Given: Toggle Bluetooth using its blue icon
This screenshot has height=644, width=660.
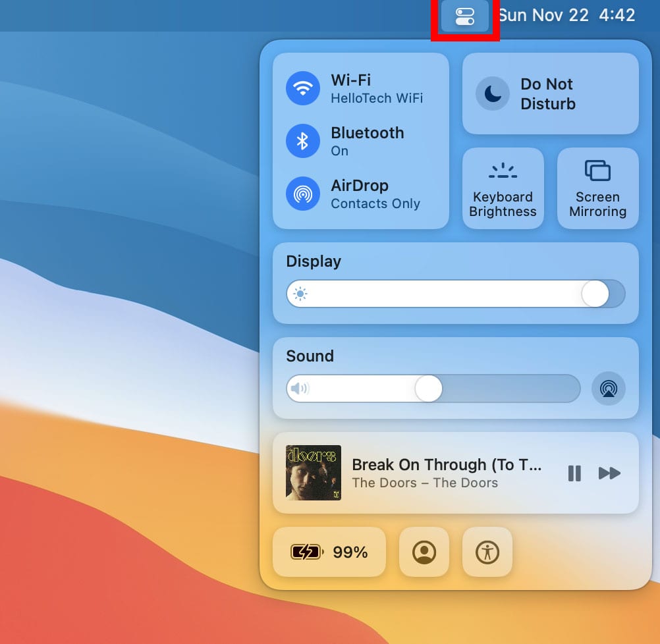Looking at the screenshot, I should 303,141.
